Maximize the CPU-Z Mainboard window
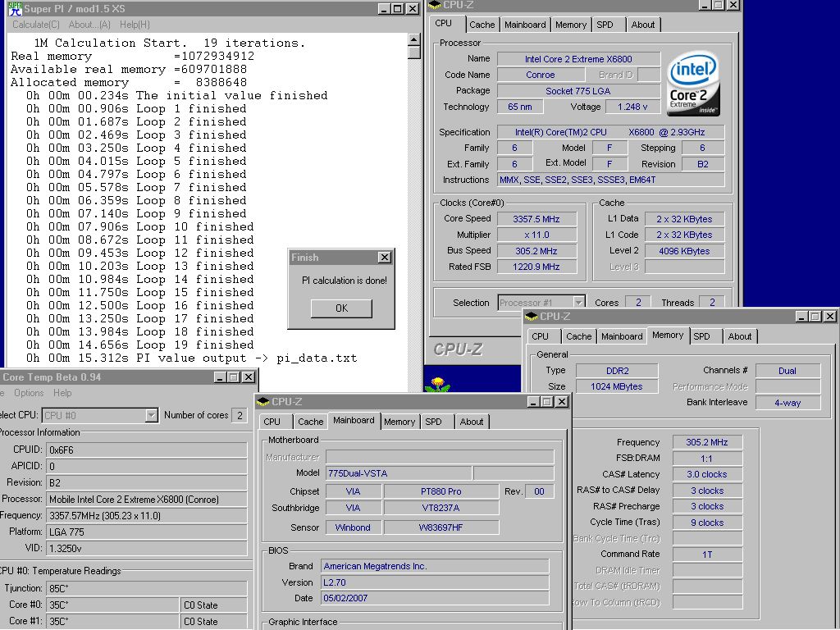Image resolution: width=840 pixels, height=630 pixels. (x=547, y=402)
